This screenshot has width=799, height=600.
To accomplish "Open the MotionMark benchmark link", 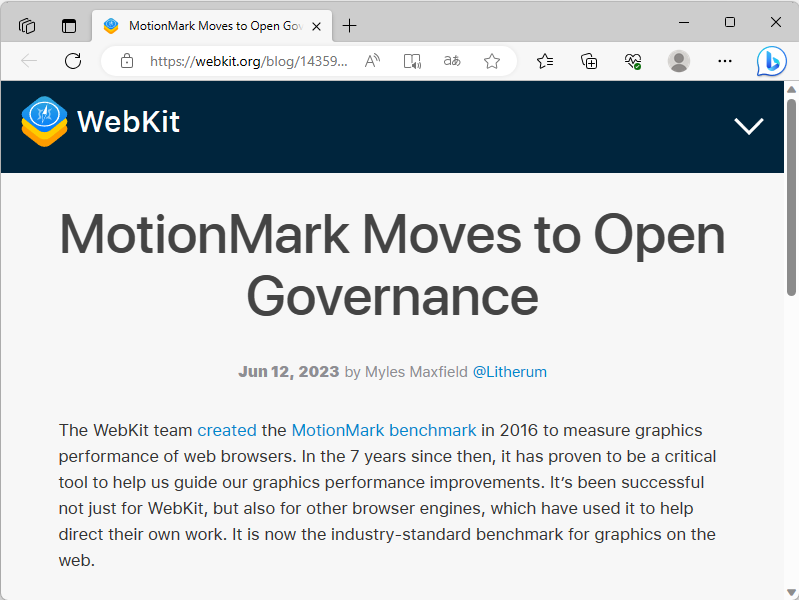I will (x=384, y=430).
